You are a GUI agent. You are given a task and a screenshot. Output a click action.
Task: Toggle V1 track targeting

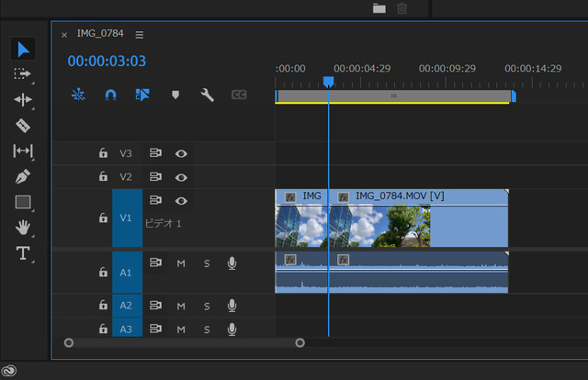(x=128, y=218)
